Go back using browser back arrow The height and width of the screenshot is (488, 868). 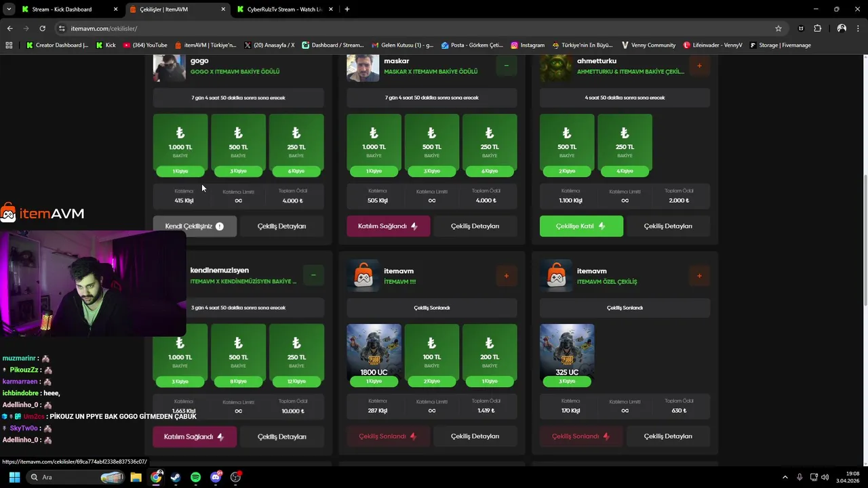pyautogui.click(x=9, y=28)
